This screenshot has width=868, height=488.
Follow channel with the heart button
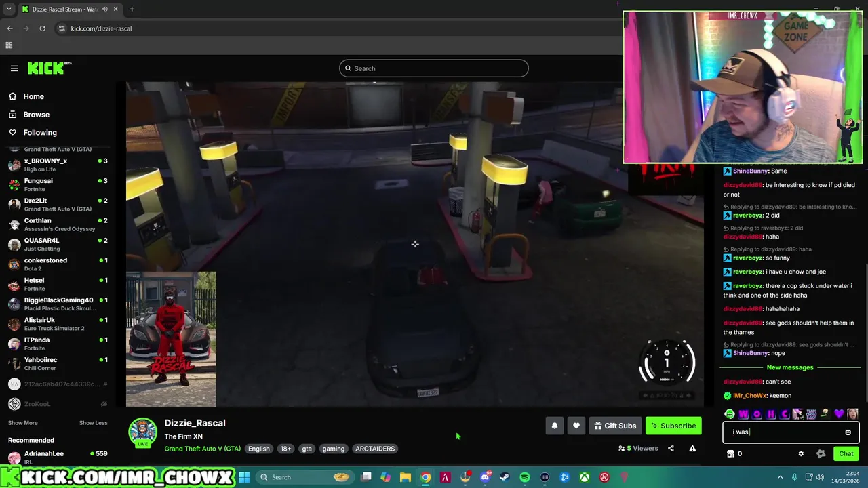coord(576,426)
